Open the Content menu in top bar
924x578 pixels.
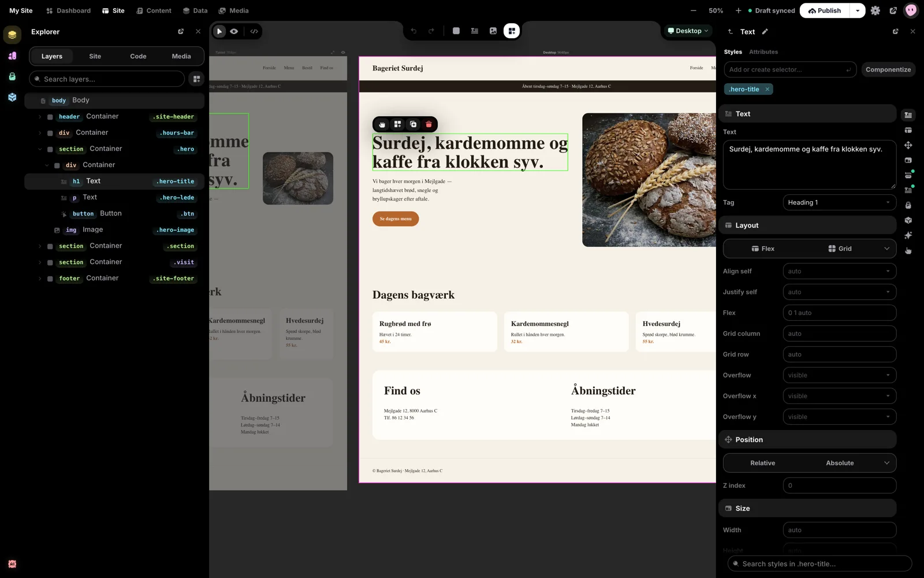tap(154, 10)
